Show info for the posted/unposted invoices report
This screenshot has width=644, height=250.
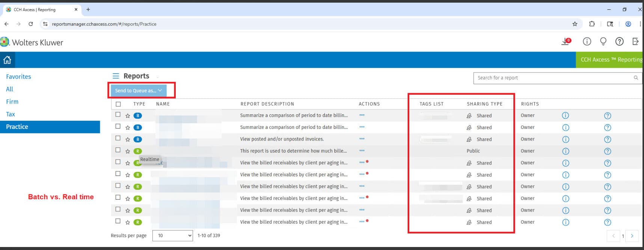pos(566,139)
